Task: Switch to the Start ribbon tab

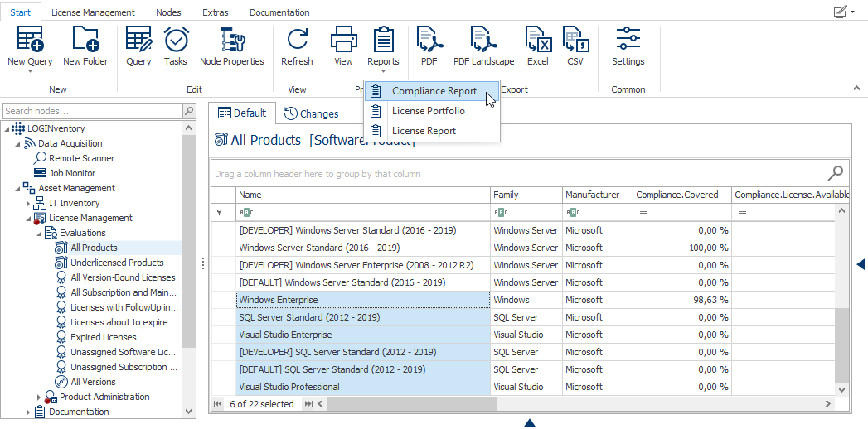Action: [x=21, y=12]
